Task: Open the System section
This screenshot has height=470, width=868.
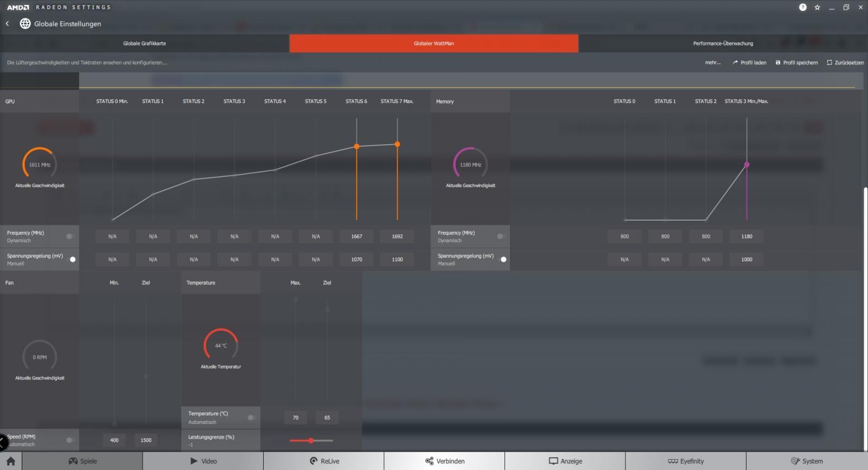Action: click(807, 461)
